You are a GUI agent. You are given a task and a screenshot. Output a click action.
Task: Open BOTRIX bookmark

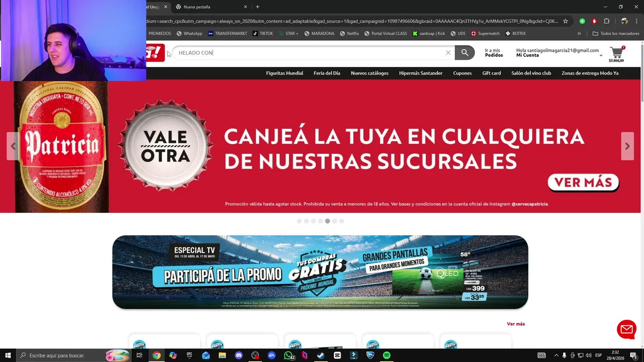point(515,34)
